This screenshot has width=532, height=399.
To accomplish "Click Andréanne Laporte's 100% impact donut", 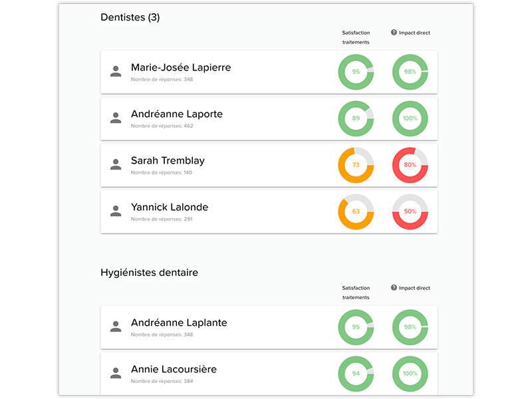I will tap(410, 118).
